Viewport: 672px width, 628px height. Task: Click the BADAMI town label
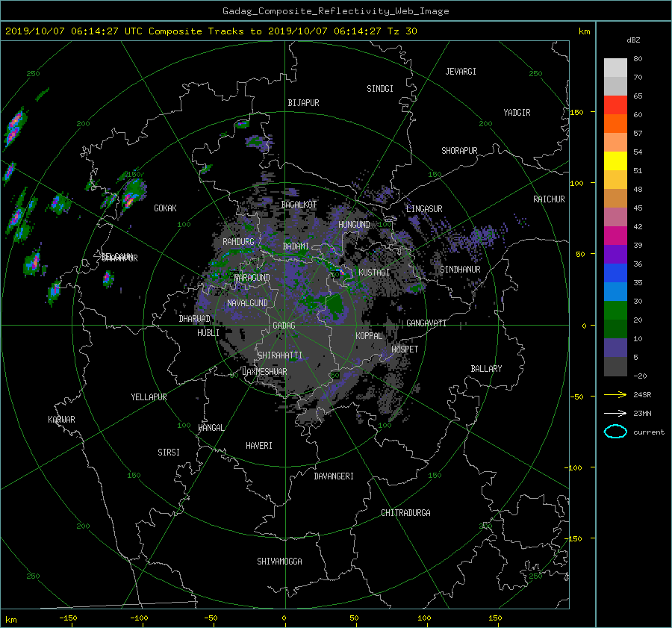(296, 246)
